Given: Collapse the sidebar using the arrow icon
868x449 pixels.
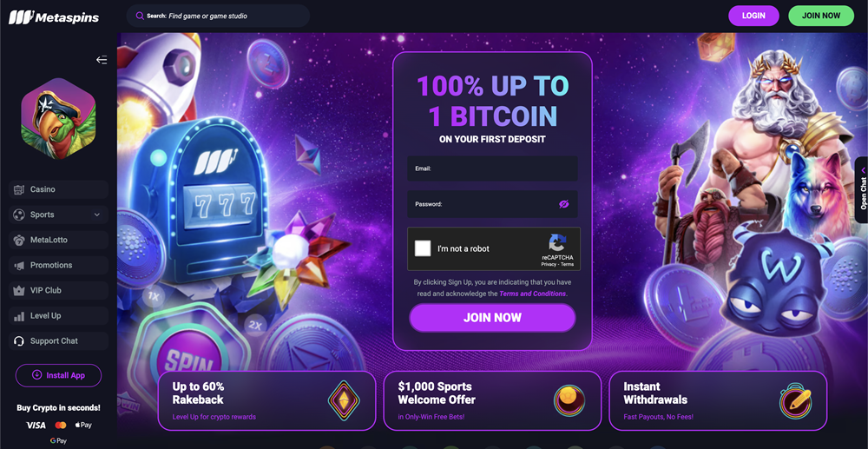Looking at the screenshot, I should click(102, 60).
